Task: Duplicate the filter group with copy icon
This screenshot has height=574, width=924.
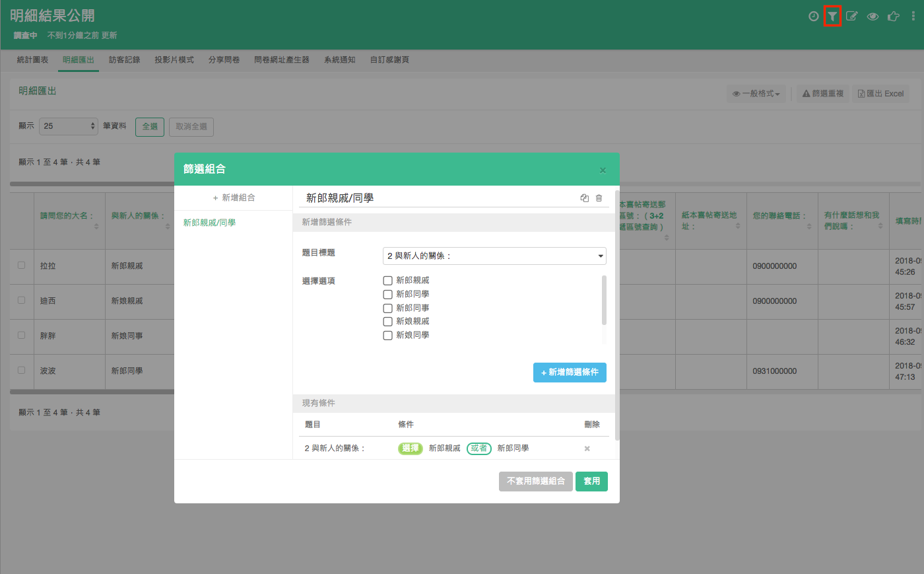Action: coord(584,198)
